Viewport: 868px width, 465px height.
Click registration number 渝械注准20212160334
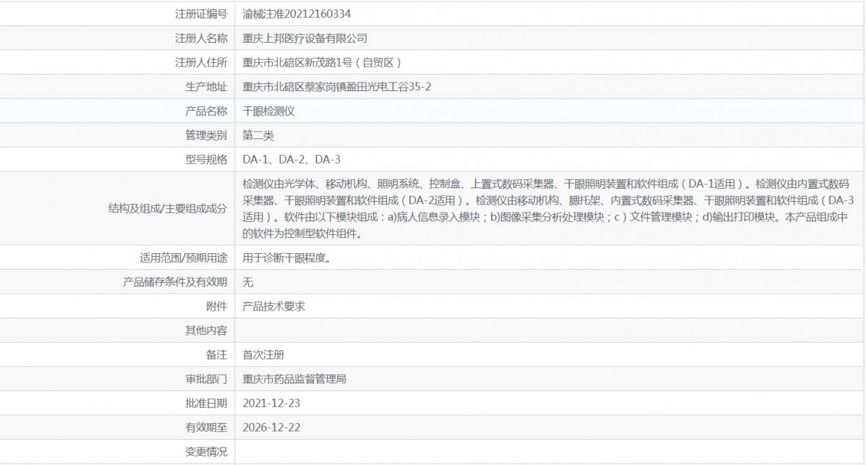tap(297, 14)
